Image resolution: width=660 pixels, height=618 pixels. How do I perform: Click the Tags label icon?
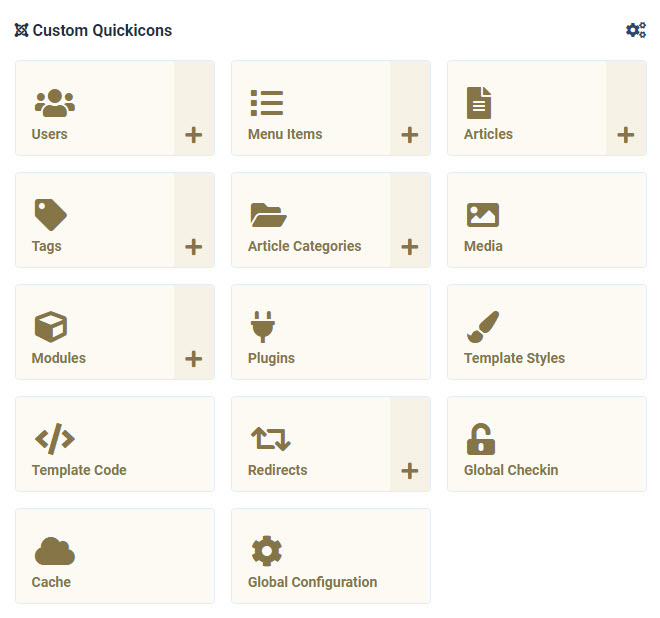click(50, 214)
